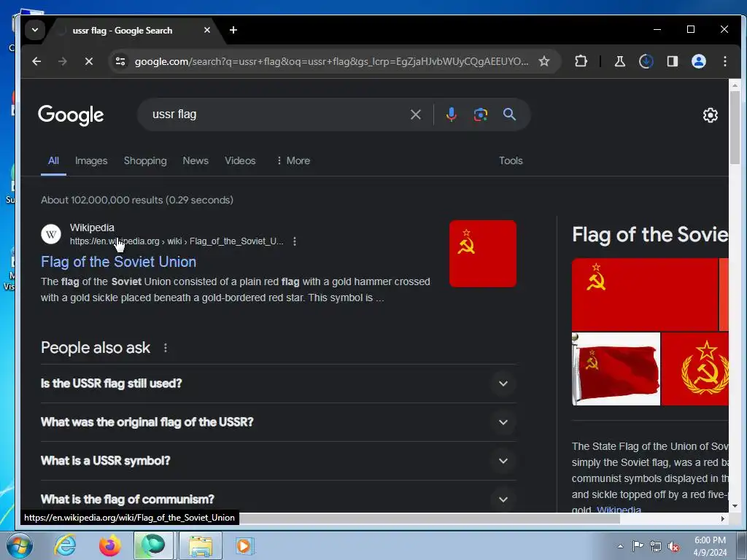Submit search with magnifier icon

(509, 114)
